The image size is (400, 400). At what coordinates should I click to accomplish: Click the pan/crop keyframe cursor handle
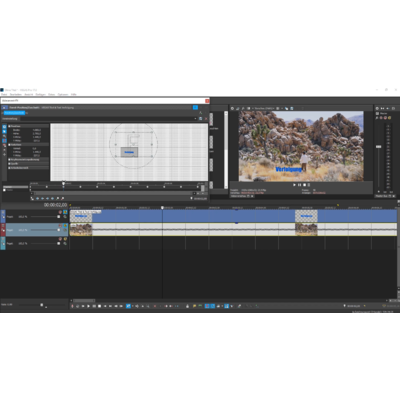tap(63, 183)
